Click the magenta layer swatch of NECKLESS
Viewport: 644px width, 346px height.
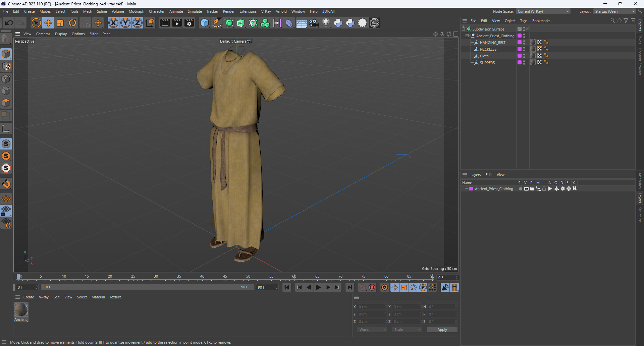(x=520, y=49)
